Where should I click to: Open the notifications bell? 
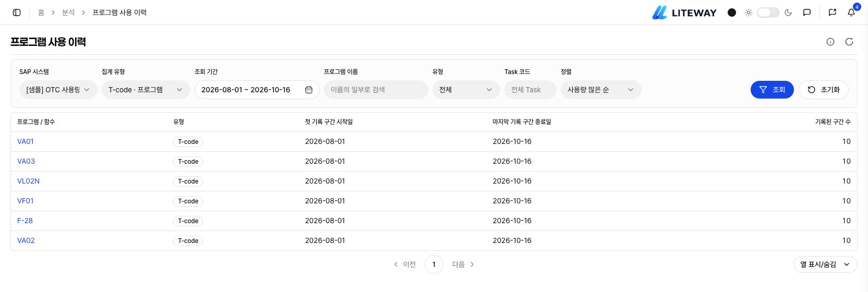tap(851, 13)
